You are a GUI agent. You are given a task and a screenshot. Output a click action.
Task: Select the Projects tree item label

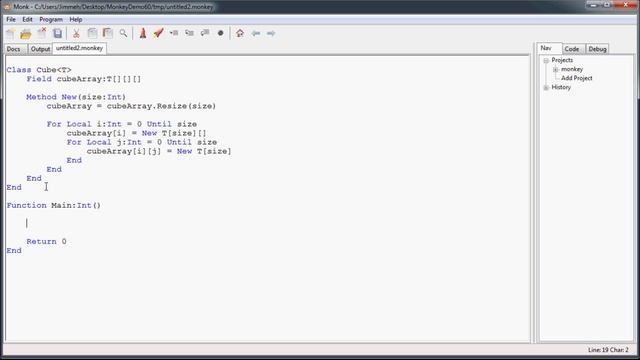(x=562, y=60)
